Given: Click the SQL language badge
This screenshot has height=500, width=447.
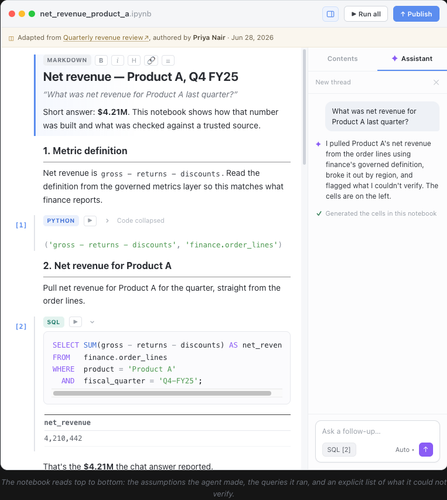Looking at the screenshot, I should [x=53, y=322].
